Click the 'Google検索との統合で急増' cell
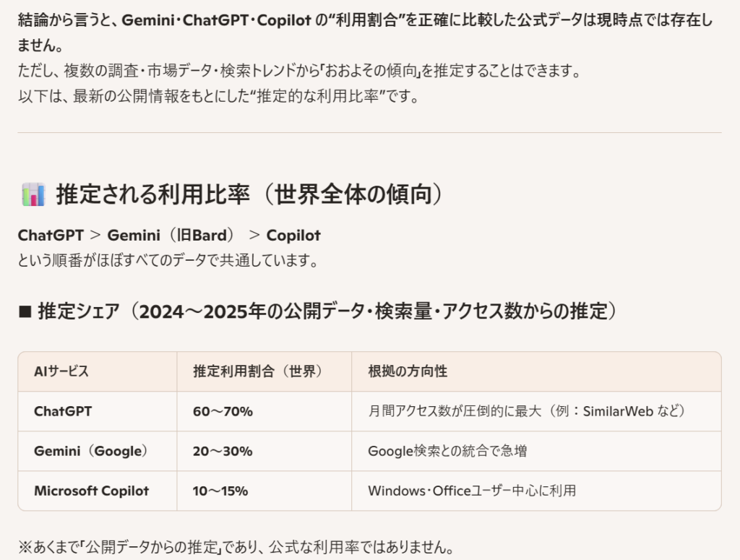 pos(447,451)
